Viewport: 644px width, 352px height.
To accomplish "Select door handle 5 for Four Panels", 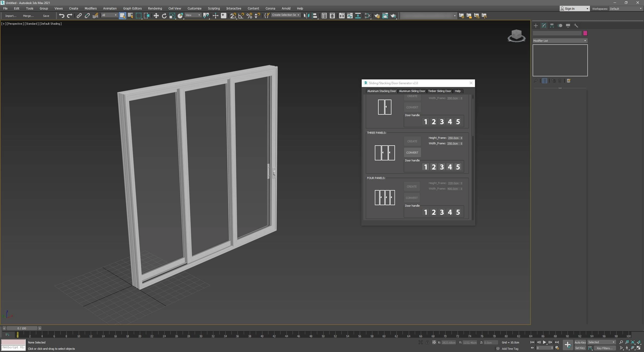I will [458, 212].
